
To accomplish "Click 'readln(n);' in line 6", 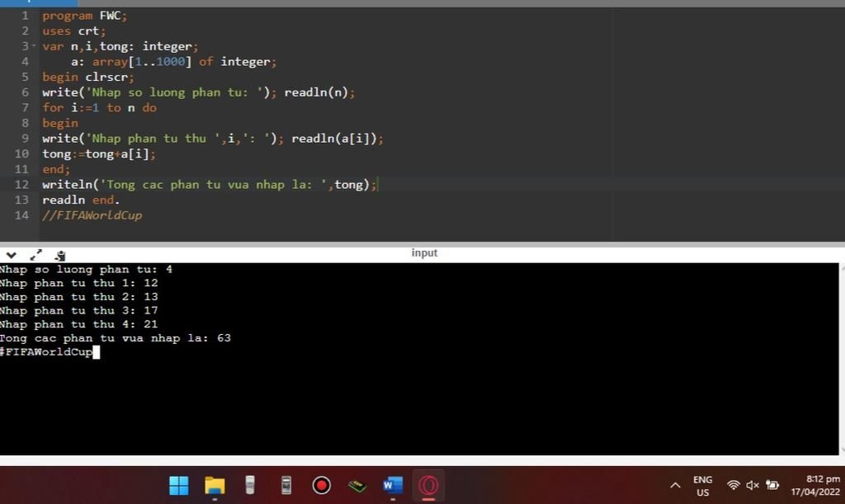I will (x=319, y=92).
